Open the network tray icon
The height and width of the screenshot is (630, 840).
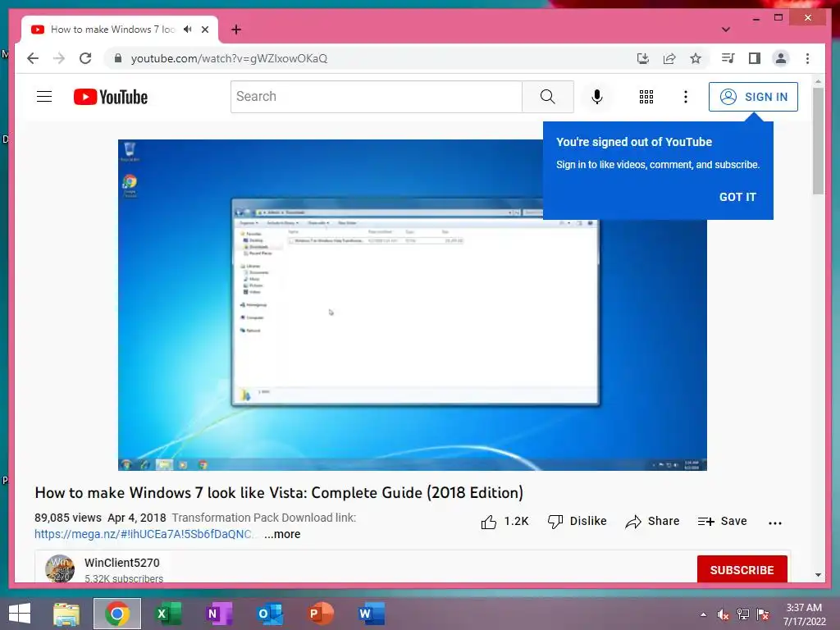pos(743,614)
